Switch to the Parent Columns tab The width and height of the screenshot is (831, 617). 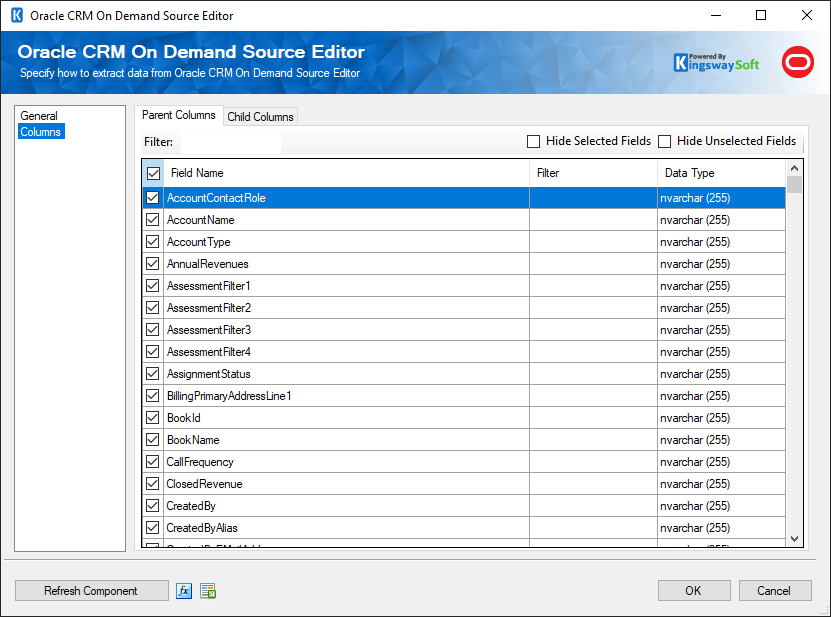[x=179, y=115]
